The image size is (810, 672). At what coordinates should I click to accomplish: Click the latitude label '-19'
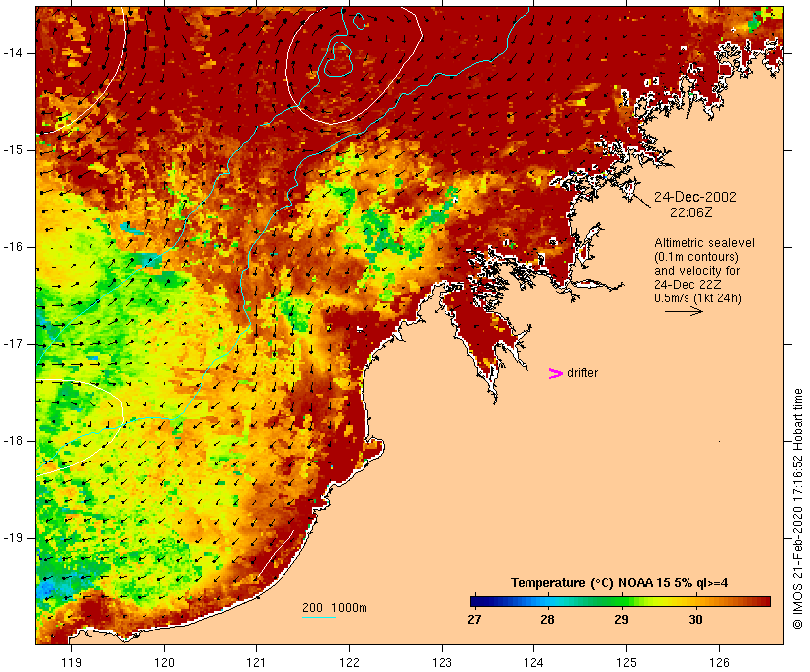coord(13,538)
